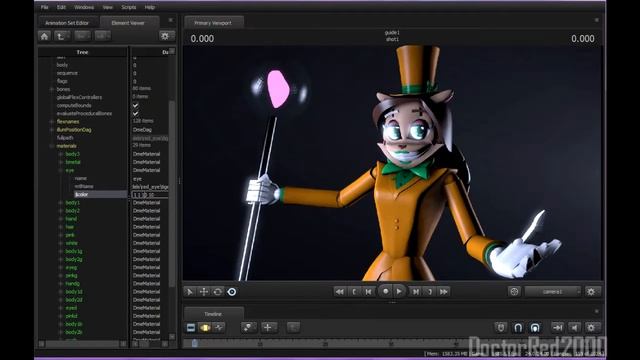Activate the selection arrow manipulator tool
Screen dimensions: 640x360
pyautogui.click(x=190, y=292)
